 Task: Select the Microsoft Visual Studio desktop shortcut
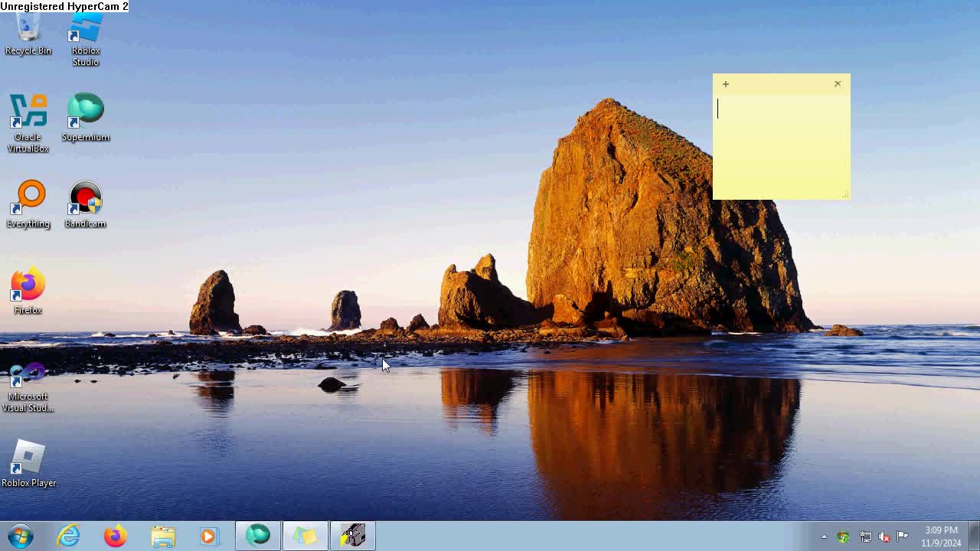28,388
